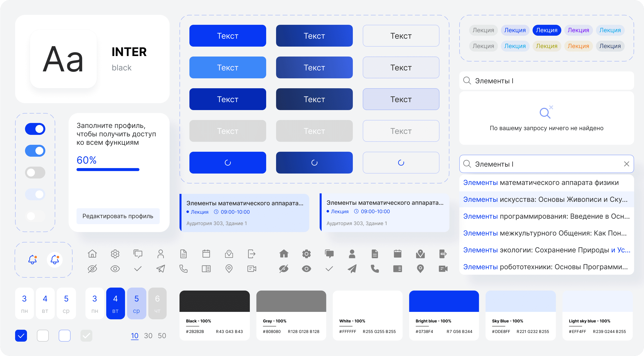The height and width of the screenshot is (356, 644).
Task: Click the bell icon in white circle
Action: (55, 260)
